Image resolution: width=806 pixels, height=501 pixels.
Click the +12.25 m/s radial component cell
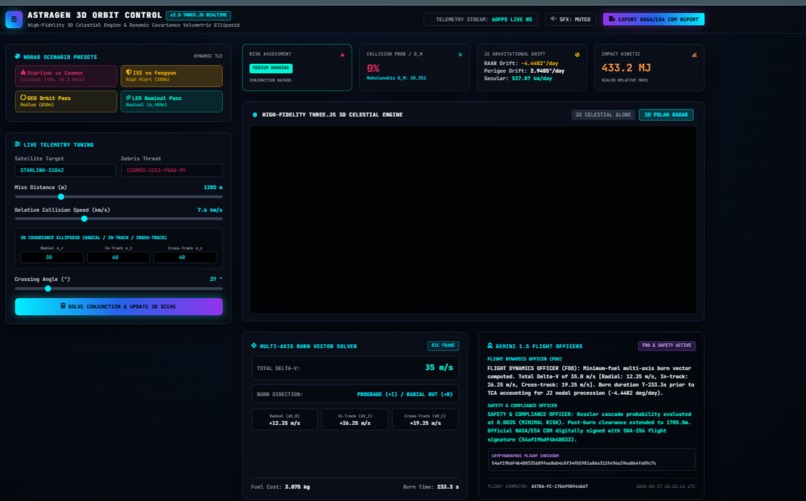284,420
